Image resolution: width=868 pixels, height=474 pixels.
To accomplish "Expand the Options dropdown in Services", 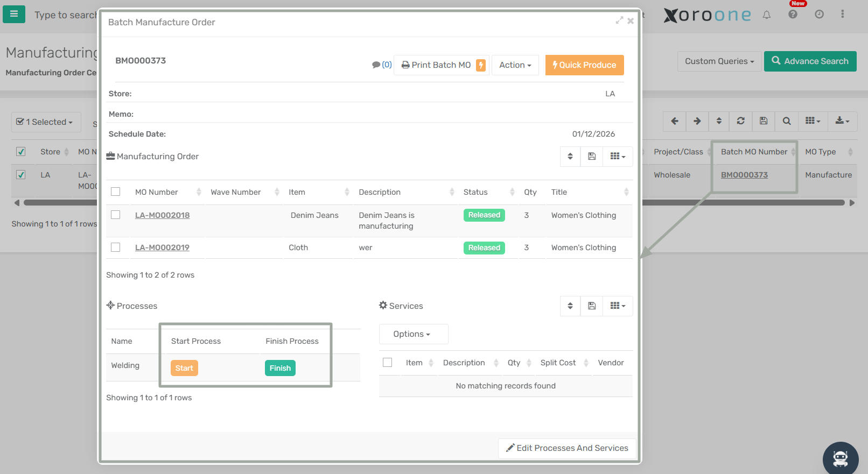I will pyautogui.click(x=413, y=334).
